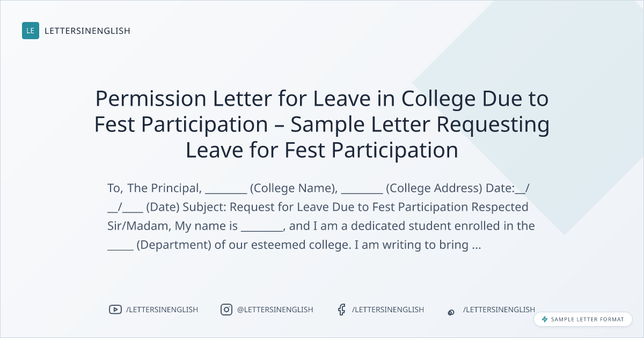Click the teal LE logo square

31,31
